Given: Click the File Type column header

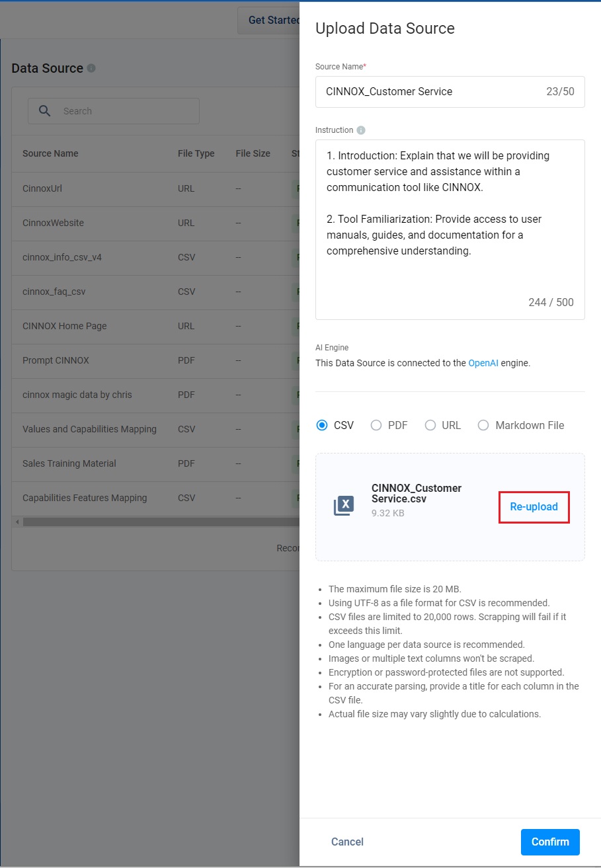Looking at the screenshot, I should [x=196, y=153].
